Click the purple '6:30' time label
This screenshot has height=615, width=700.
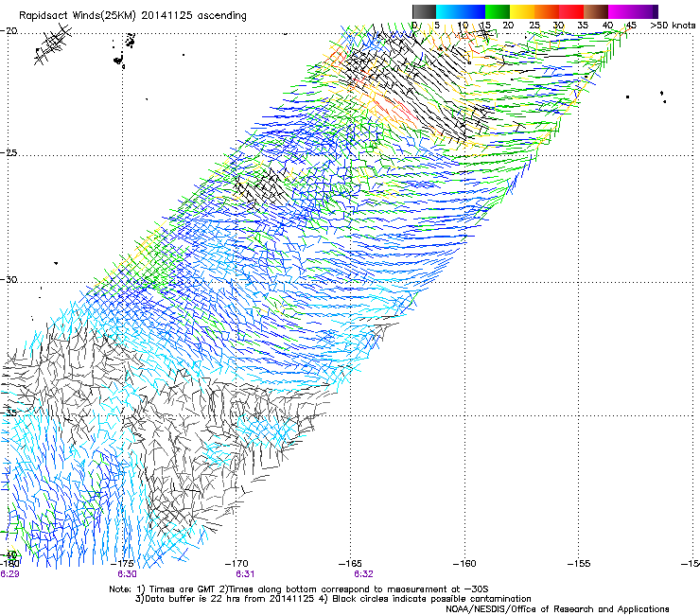(x=127, y=574)
